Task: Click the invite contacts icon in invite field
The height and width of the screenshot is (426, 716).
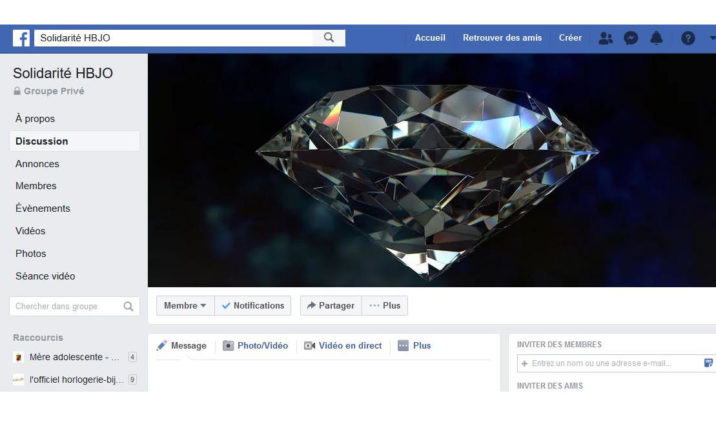Action: pyautogui.click(x=708, y=363)
